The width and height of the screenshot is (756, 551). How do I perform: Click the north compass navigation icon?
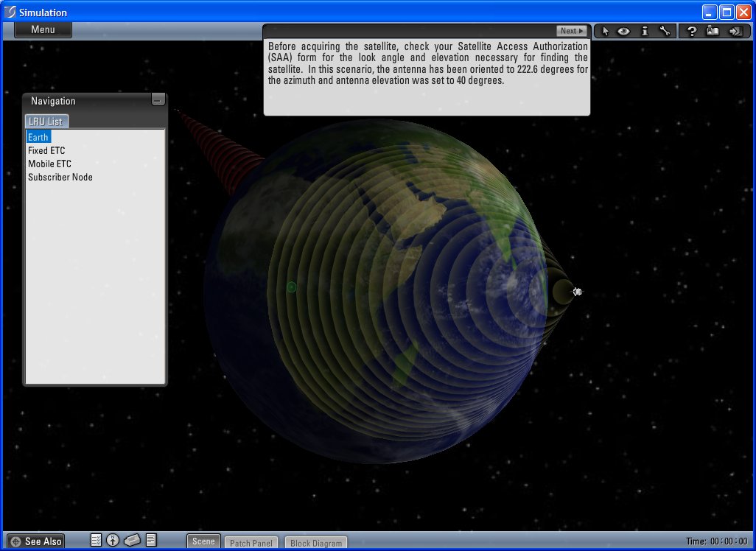tap(113, 540)
